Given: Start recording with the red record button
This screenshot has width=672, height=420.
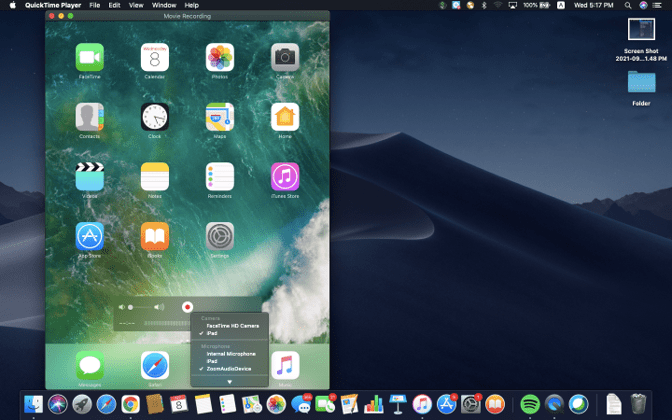Looking at the screenshot, I should click(187, 307).
